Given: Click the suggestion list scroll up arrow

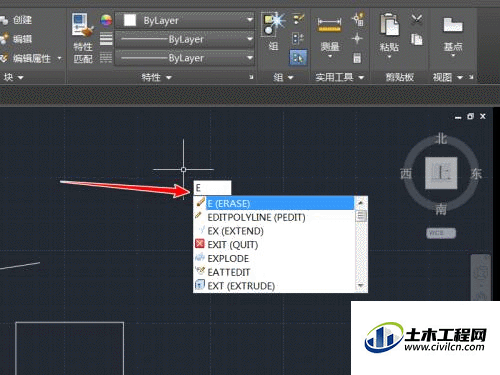Looking at the screenshot, I should pos(361,202).
